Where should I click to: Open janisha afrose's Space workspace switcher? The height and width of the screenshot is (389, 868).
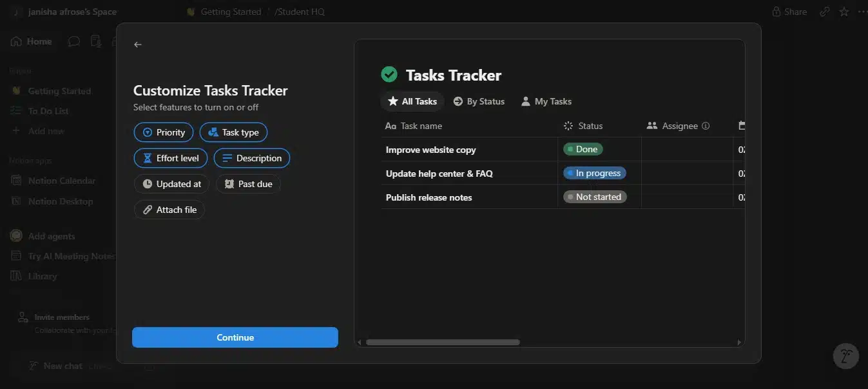coord(64,12)
